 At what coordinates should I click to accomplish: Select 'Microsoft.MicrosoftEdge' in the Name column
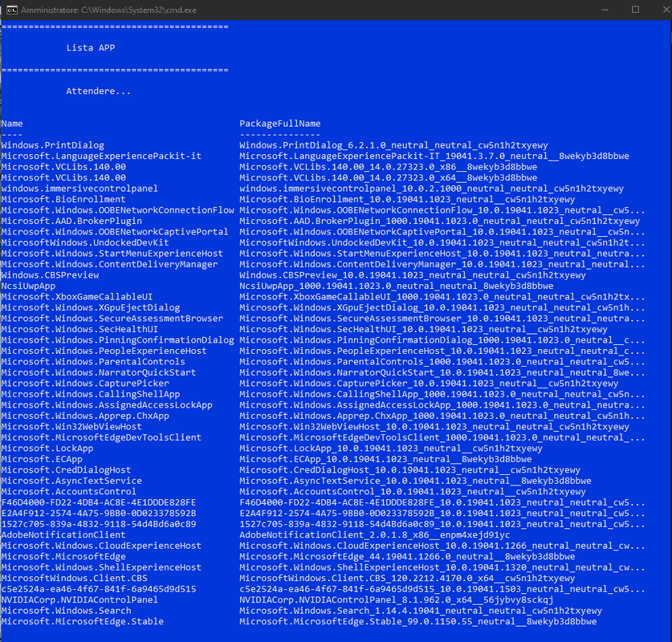[x=63, y=556]
